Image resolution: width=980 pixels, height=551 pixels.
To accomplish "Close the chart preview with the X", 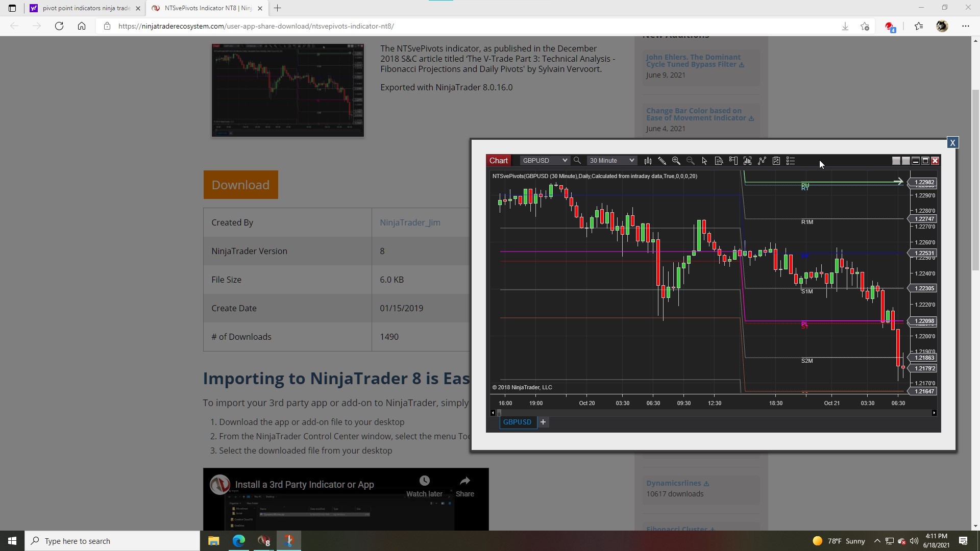I will pyautogui.click(x=952, y=143).
